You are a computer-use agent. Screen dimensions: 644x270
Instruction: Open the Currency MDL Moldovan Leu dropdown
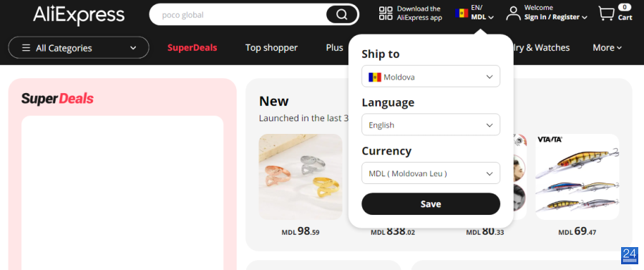point(431,173)
